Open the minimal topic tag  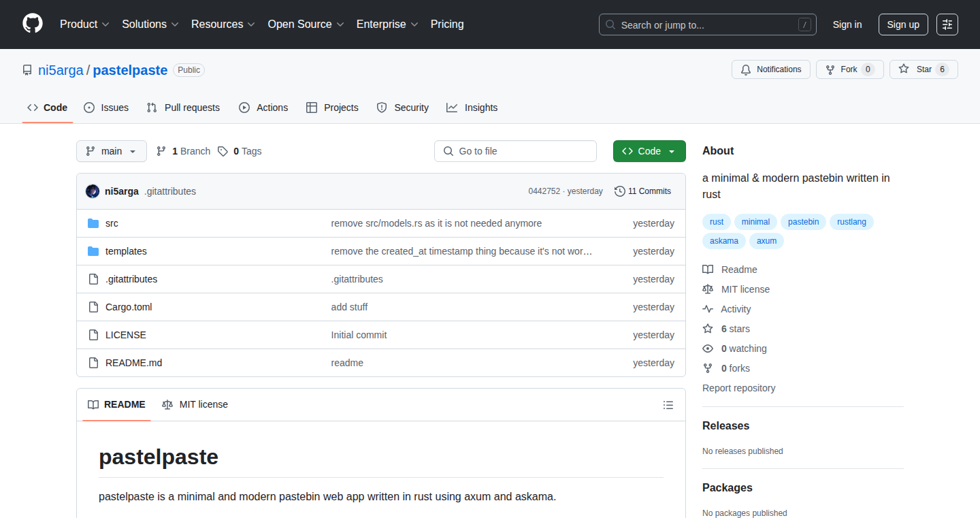click(755, 222)
